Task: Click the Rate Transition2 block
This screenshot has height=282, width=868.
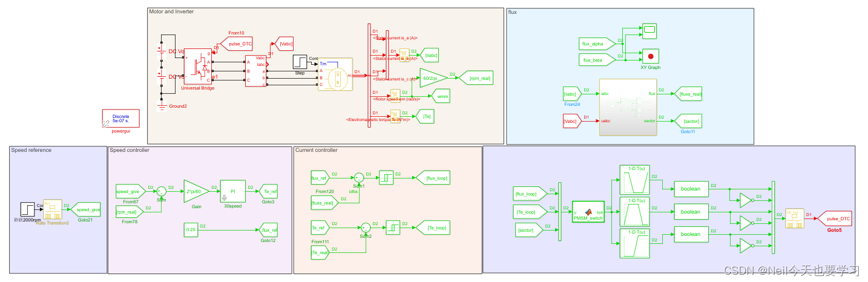Action: [x=52, y=210]
